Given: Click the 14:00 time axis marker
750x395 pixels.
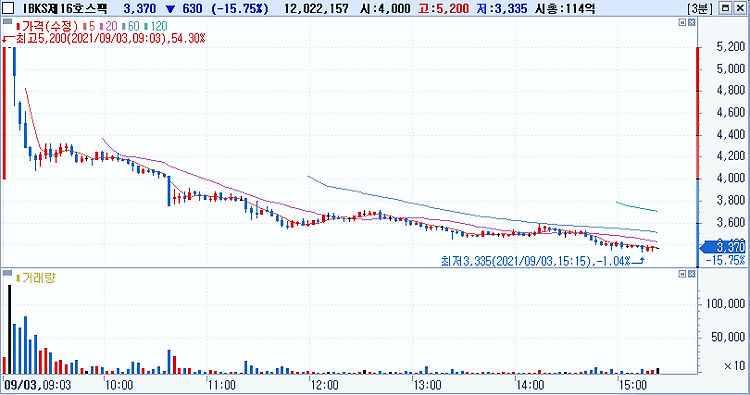Looking at the screenshot, I should click(530, 385).
